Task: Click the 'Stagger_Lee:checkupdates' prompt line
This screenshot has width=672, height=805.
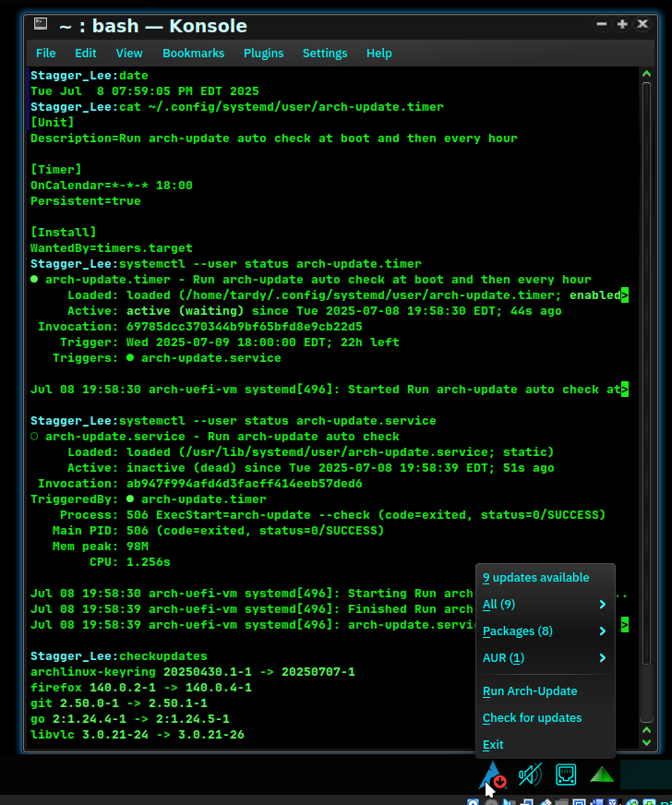Action: 118,656
